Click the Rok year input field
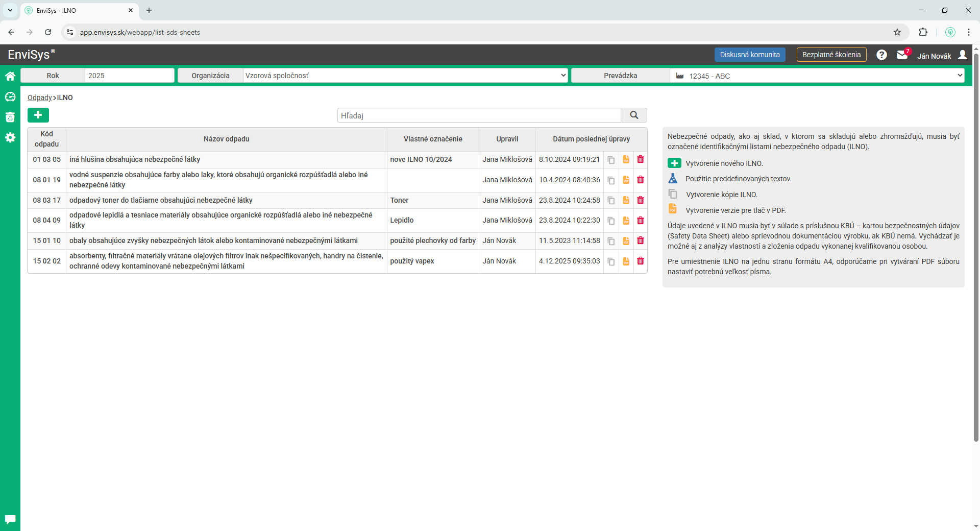This screenshot has width=980, height=531. (x=129, y=76)
